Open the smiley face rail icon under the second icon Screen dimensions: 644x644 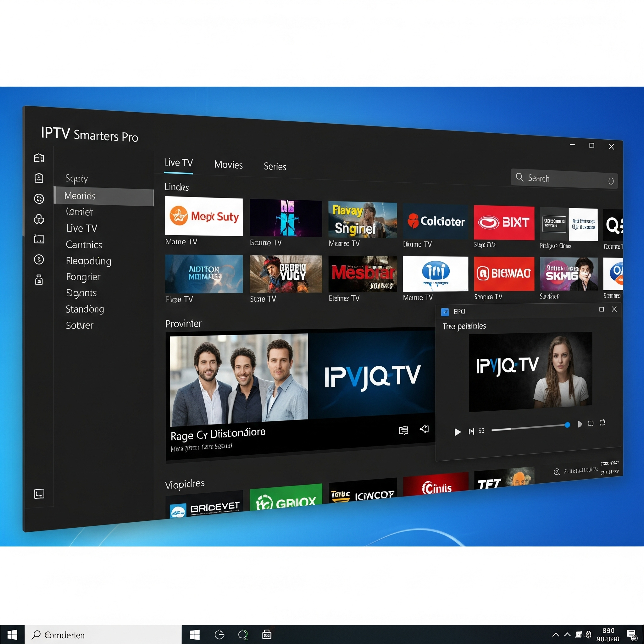(39, 199)
